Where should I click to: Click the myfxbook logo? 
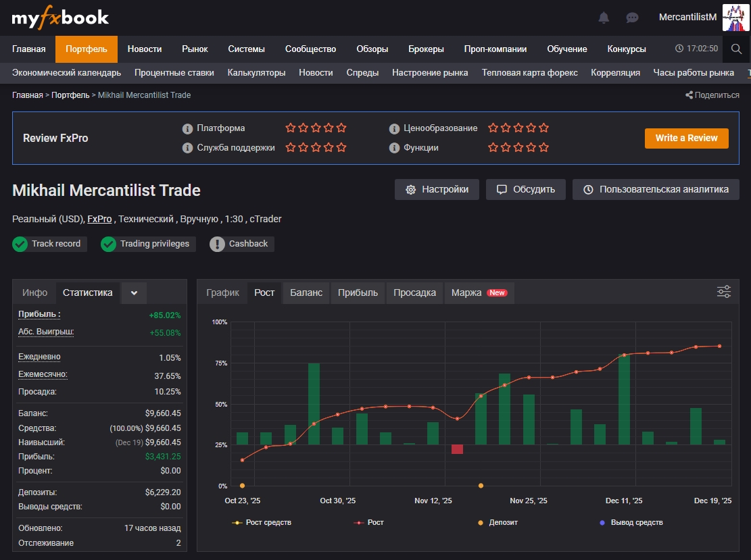[x=60, y=18]
